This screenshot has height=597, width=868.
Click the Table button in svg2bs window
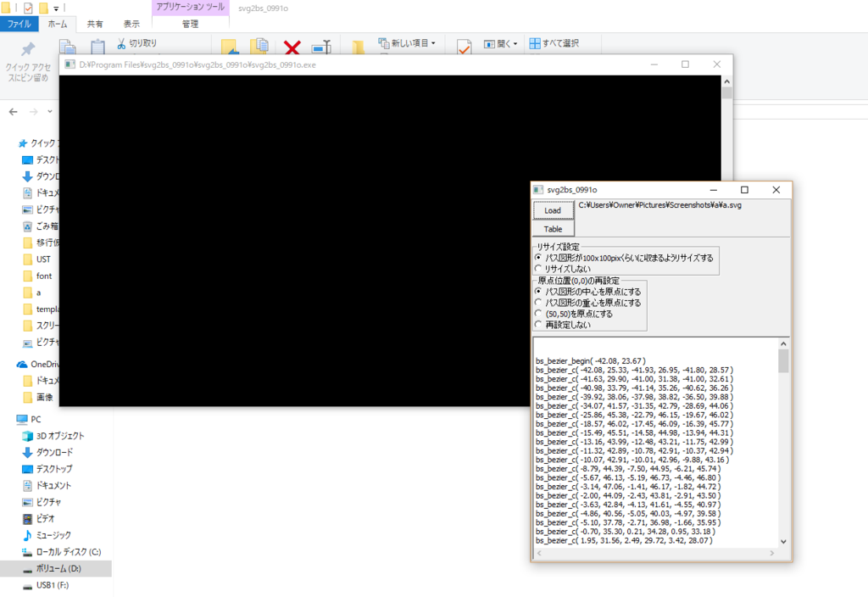[x=553, y=229]
